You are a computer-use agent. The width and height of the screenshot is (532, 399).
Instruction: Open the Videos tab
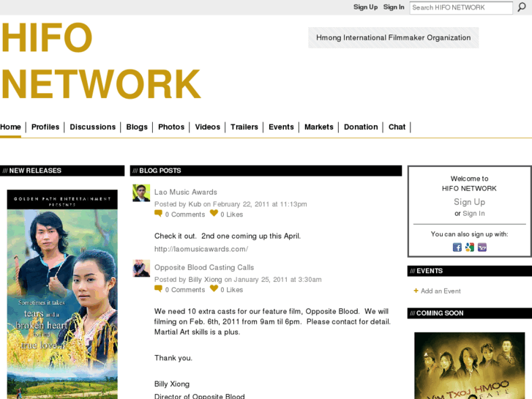point(208,127)
